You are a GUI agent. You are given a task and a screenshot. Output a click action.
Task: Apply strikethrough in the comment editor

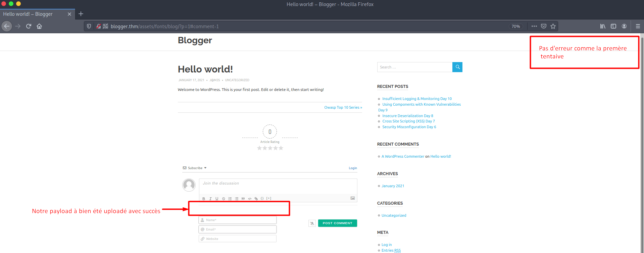coord(224,199)
